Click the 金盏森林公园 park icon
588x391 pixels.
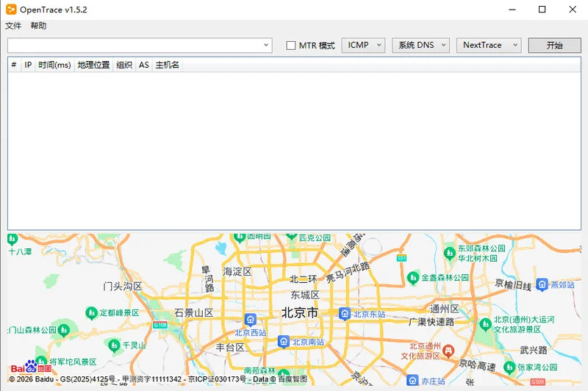[413, 278]
